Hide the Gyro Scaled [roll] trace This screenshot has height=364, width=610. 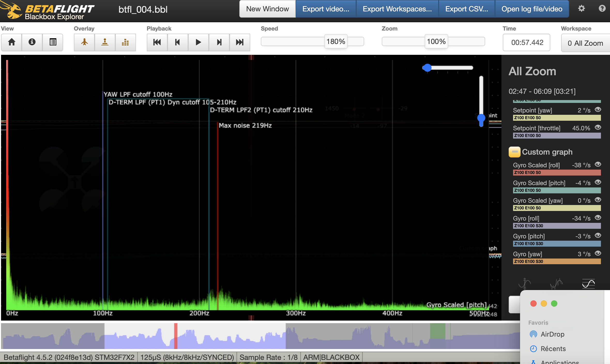click(598, 164)
